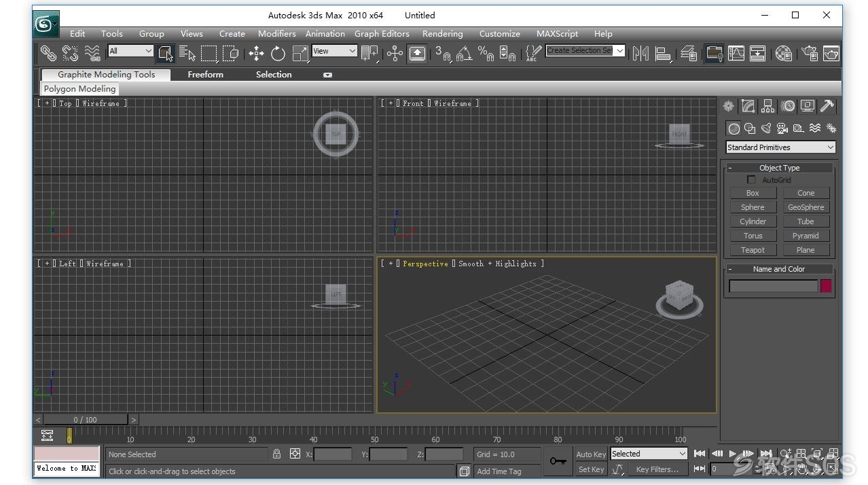Toggle the Angle Snap icon

click(465, 53)
